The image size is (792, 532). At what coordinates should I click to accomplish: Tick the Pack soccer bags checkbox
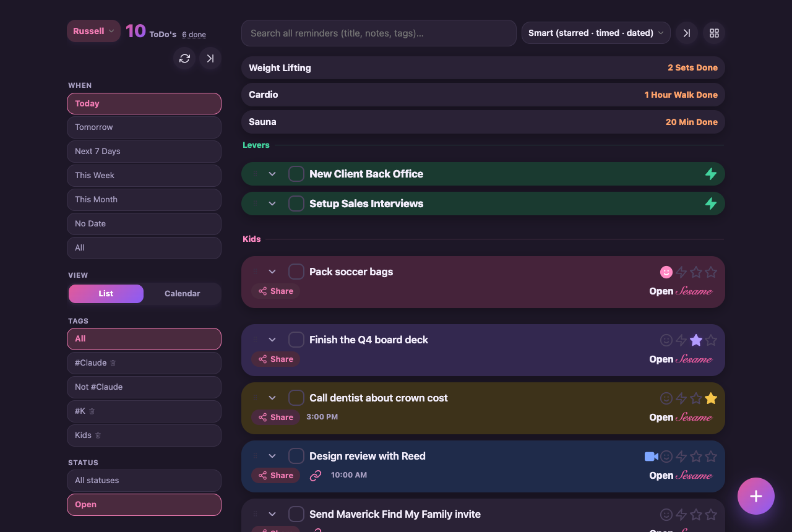tap(296, 272)
